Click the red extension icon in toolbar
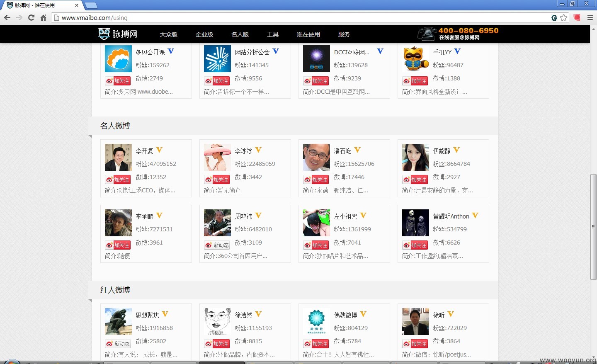The height and width of the screenshot is (364, 597). point(577,17)
